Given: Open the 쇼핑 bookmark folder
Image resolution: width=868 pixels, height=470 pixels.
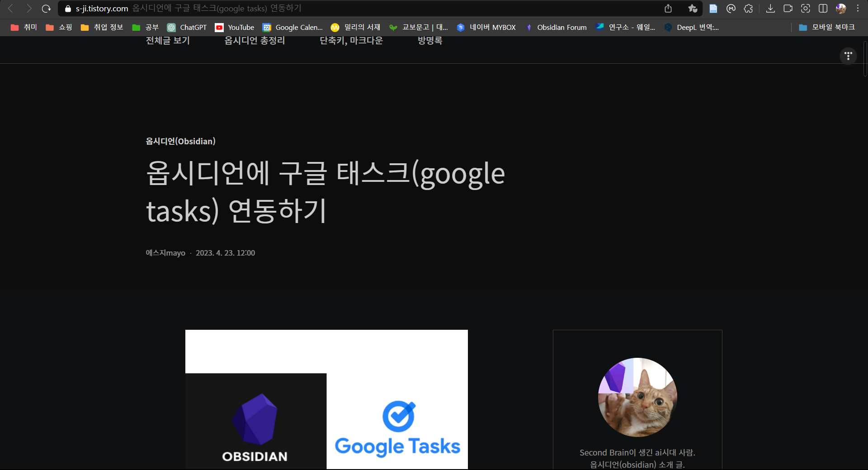Looking at the screenshot, I should tap(59, 27).
